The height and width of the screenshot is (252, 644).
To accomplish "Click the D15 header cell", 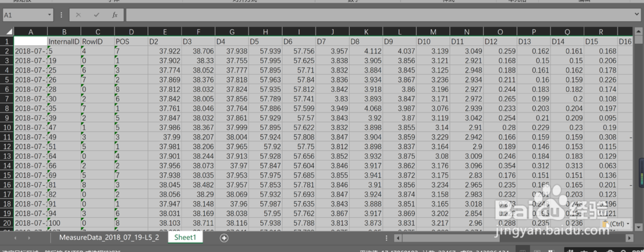I will point(601,41).
